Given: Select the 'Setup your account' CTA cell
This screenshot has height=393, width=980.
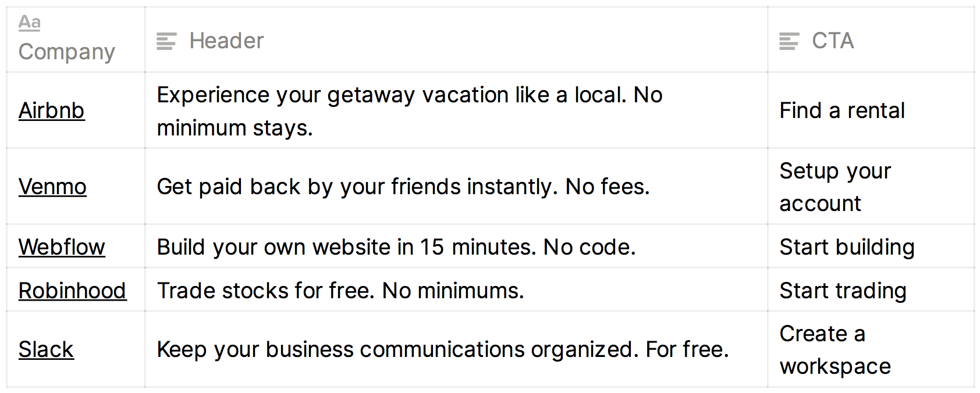Looking at the screenshot, I should [871, 187].
